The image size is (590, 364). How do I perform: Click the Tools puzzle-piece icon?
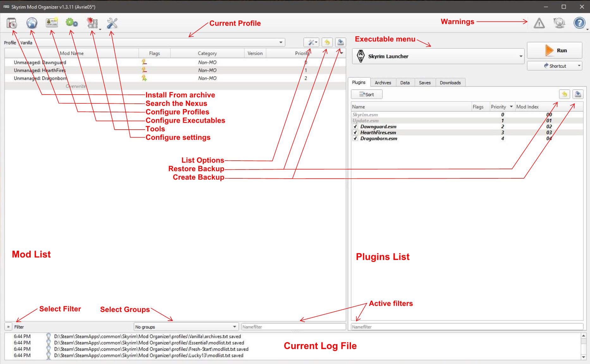tap(92, 23)
